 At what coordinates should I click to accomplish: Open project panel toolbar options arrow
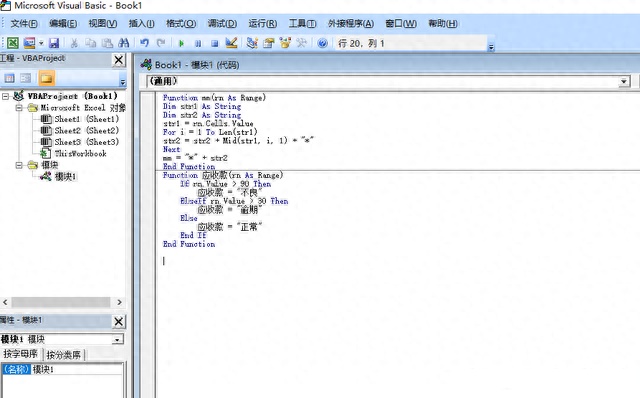(x=122, y=82)
